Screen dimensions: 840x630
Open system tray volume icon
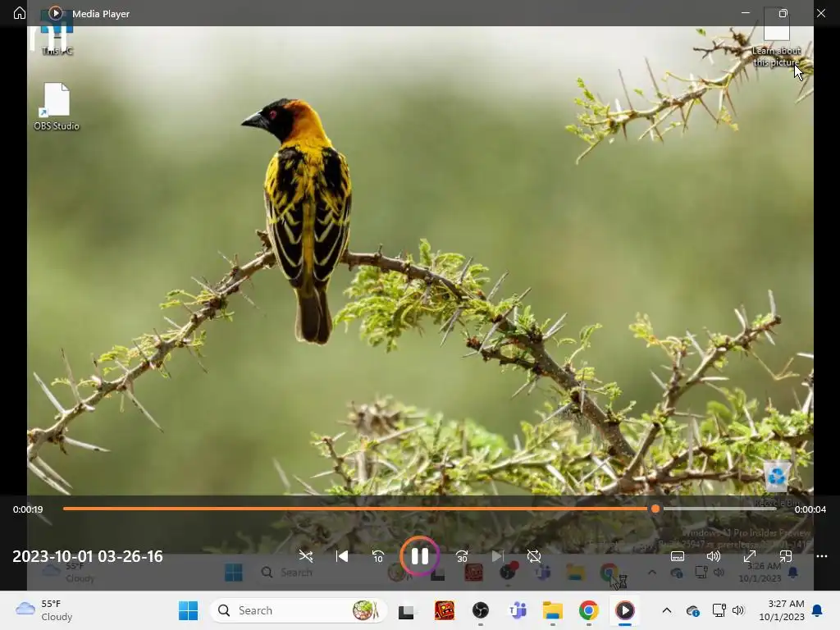[x=738, y=610]
